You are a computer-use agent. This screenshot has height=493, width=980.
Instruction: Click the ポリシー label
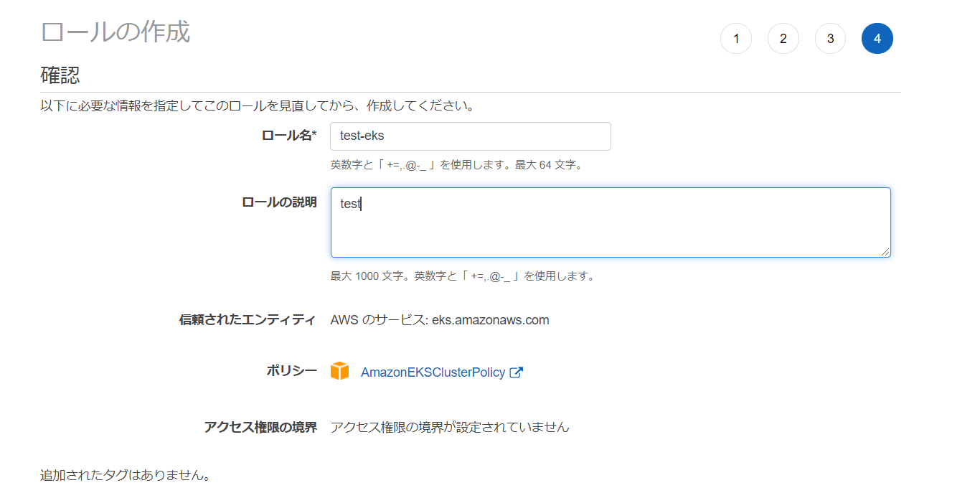[292, 371]
